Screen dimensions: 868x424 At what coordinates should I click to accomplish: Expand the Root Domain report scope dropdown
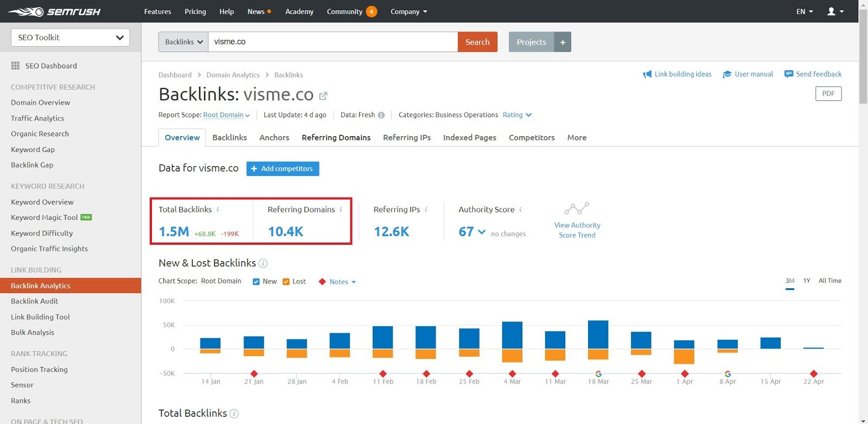(x=226, y=115)
